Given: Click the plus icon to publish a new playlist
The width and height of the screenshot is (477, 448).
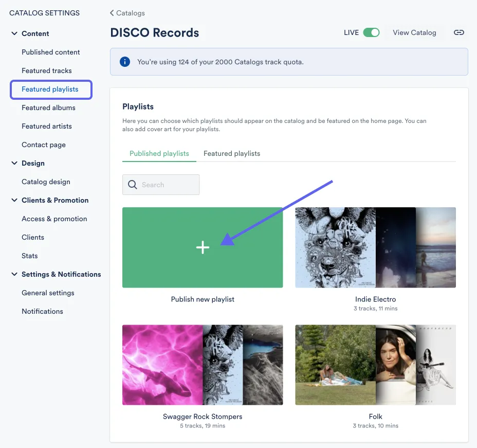Looking at the screenshot, I should click(203, 247).
